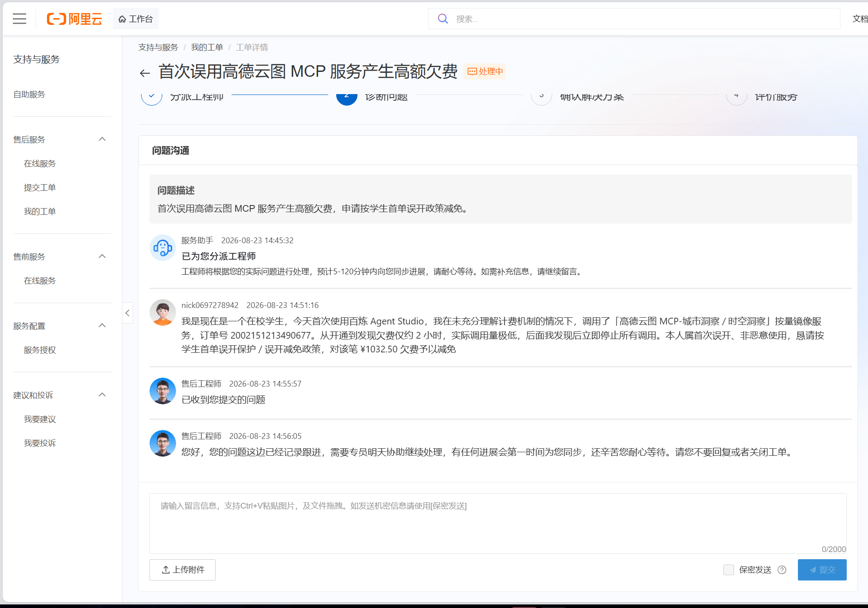This screenshot has height=608, width=868.
Task: Click the 问题沟通 panel heading
Action: pyautogui.click(x=171, y=150)
